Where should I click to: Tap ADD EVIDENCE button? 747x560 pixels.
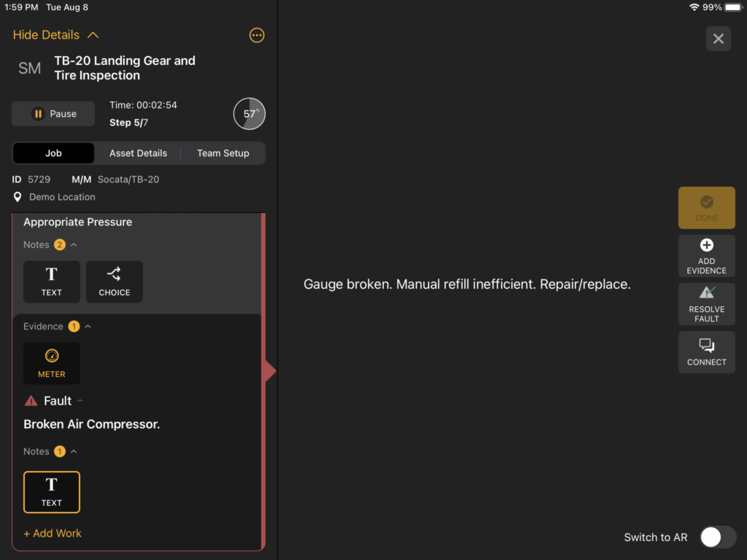click(x=706, y=256)
